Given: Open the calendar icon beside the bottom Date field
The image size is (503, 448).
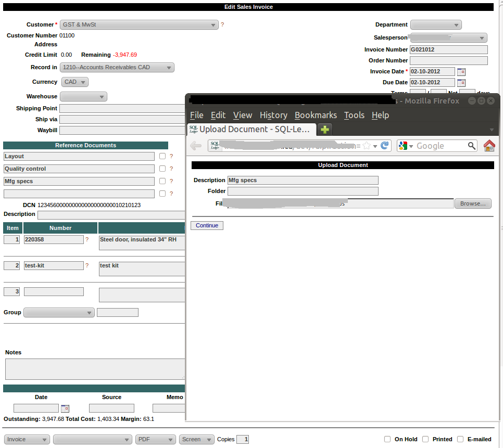Looking at the screenshot, I should pyautogui.click(x=65, y=408).
